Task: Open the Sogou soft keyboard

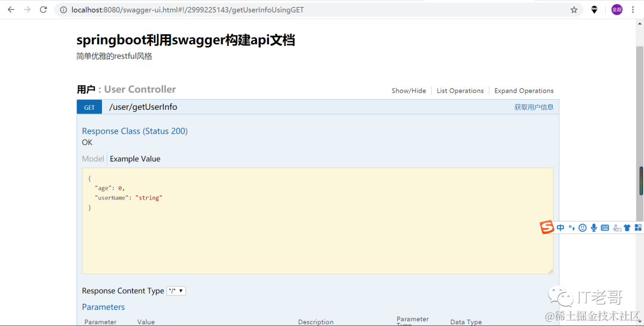Action: coord(605,227)
